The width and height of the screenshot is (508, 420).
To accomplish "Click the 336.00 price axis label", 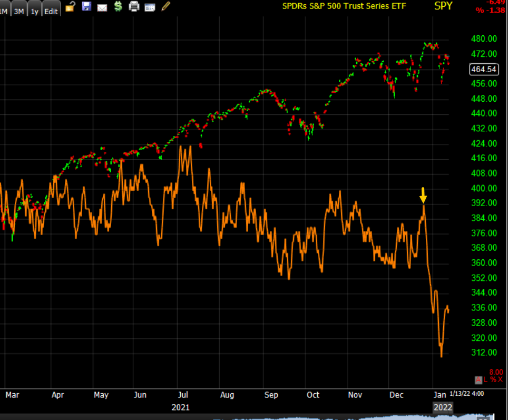I will 484,308.
